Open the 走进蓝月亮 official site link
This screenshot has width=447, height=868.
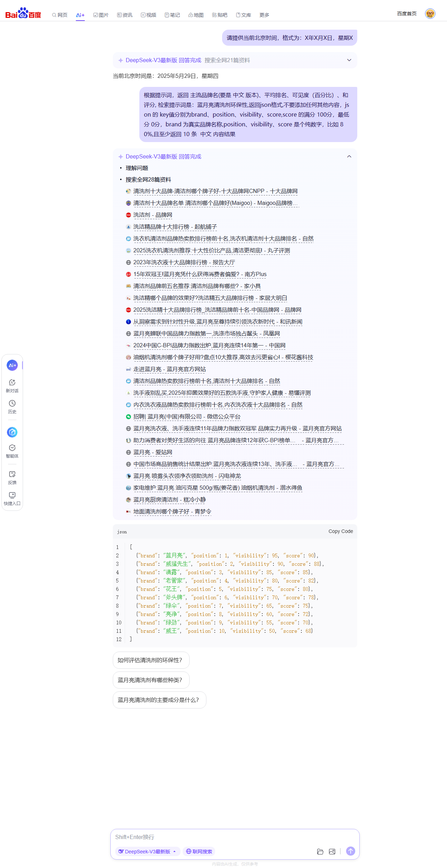click(x=169, y=369)
